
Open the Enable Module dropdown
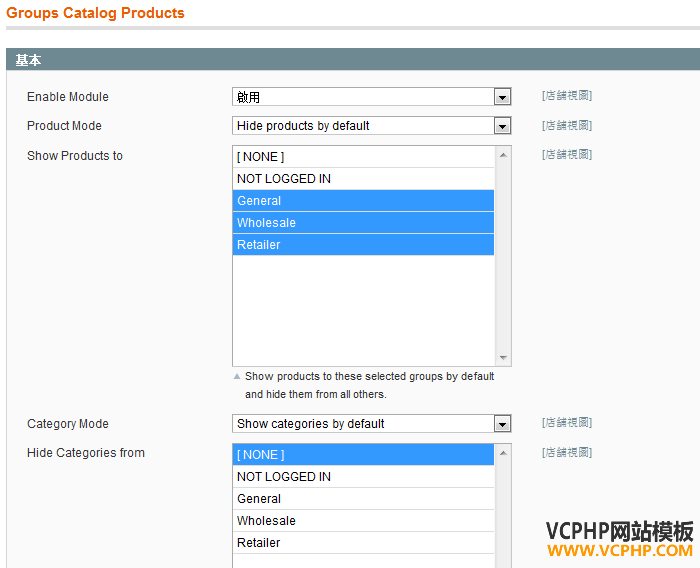(371, 96)
